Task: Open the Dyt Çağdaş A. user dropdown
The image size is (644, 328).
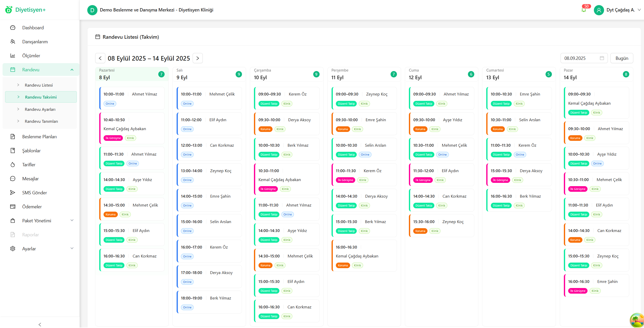Action: tap(620, 10)
